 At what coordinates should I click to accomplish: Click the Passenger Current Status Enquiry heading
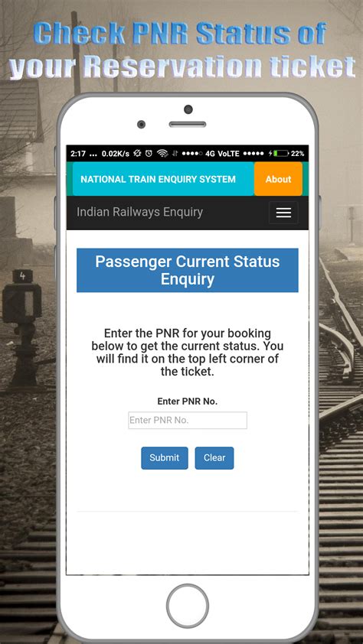[x=188, y=270]
